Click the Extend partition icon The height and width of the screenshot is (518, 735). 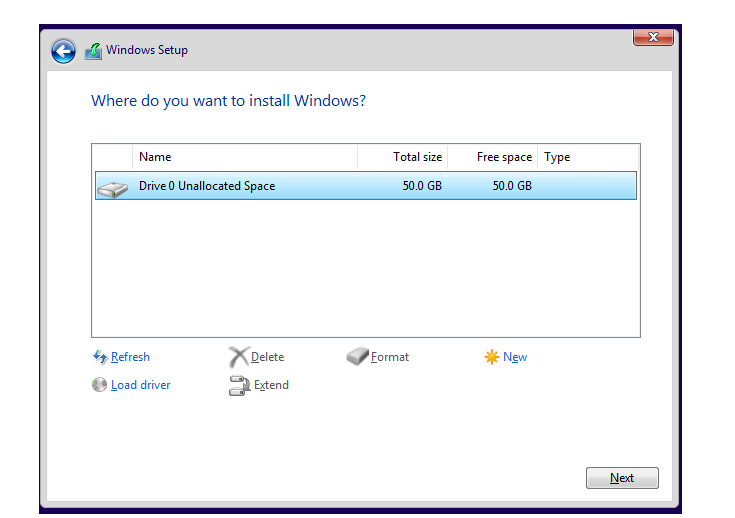tap(239, 385)
